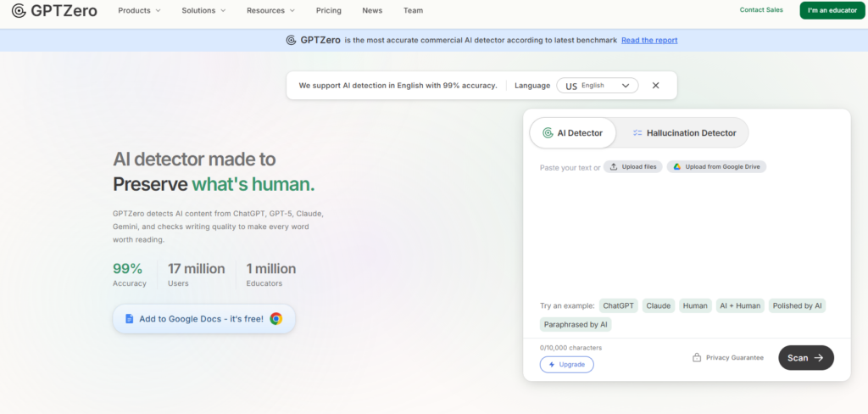
Task: Click the lock icon by Privacy Guarantee
Action: pos(697,357)
